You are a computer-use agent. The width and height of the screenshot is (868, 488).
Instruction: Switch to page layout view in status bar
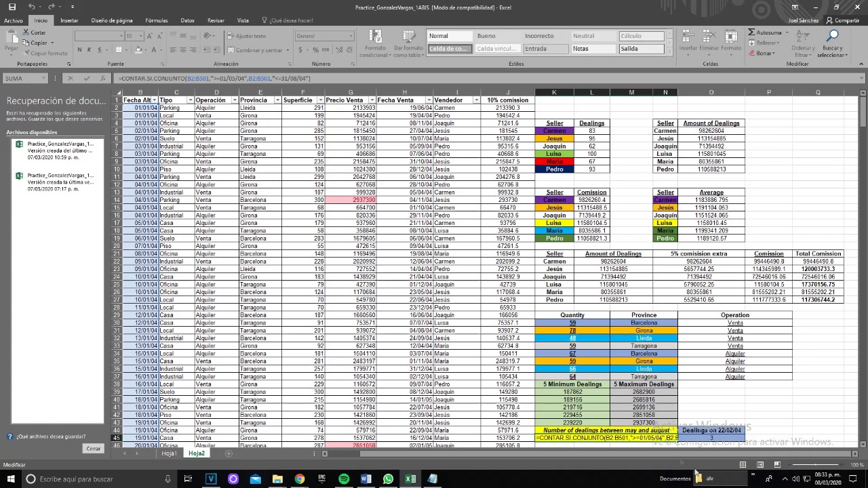coord(760,464)
